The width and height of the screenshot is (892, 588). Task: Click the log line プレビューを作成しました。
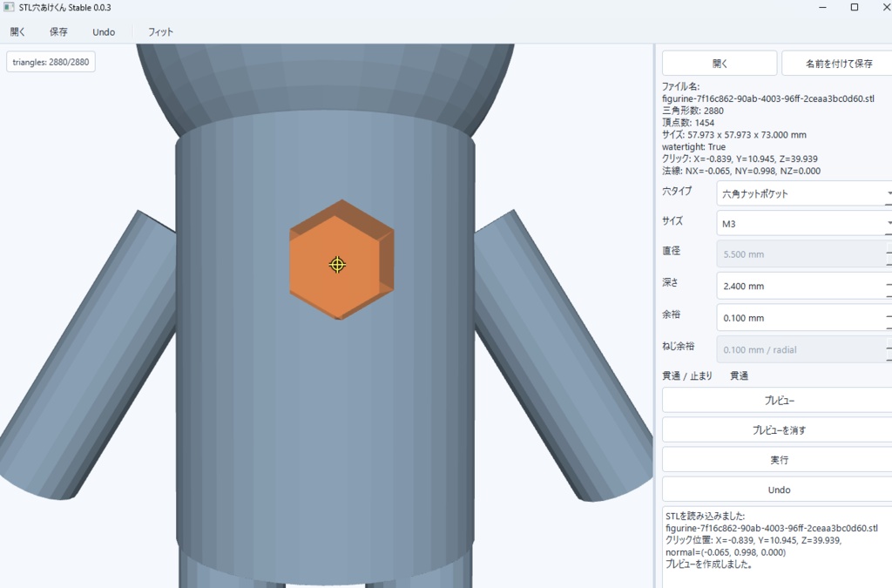[709, 564]
